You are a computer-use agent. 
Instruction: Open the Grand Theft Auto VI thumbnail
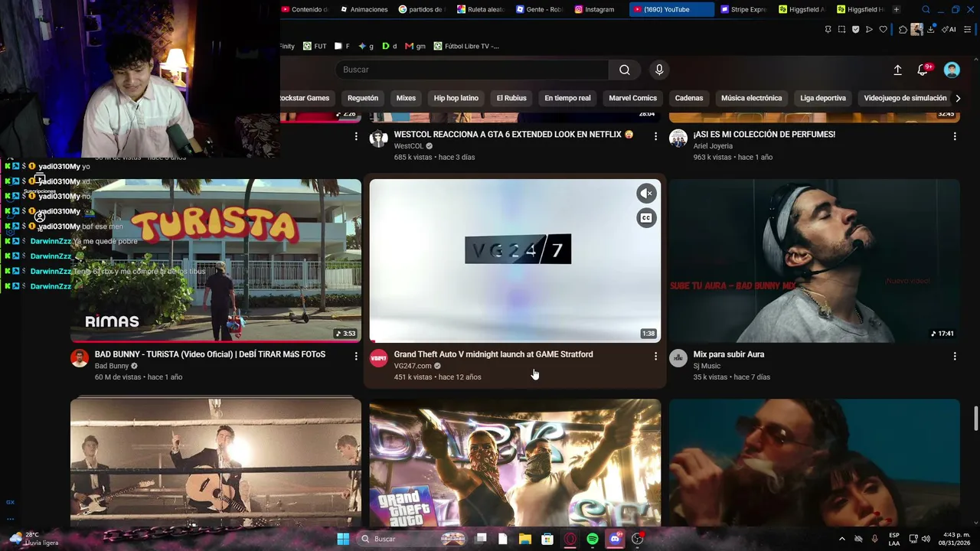515,462
